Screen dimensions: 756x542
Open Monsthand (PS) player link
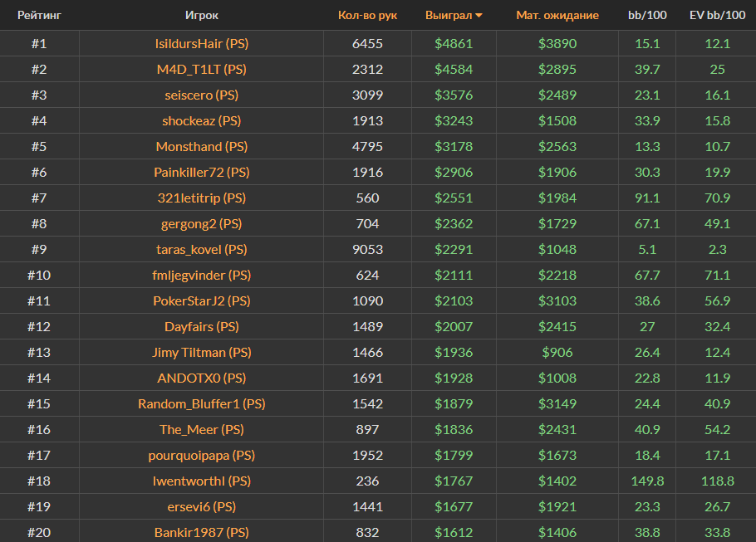(x=202, y=146)
